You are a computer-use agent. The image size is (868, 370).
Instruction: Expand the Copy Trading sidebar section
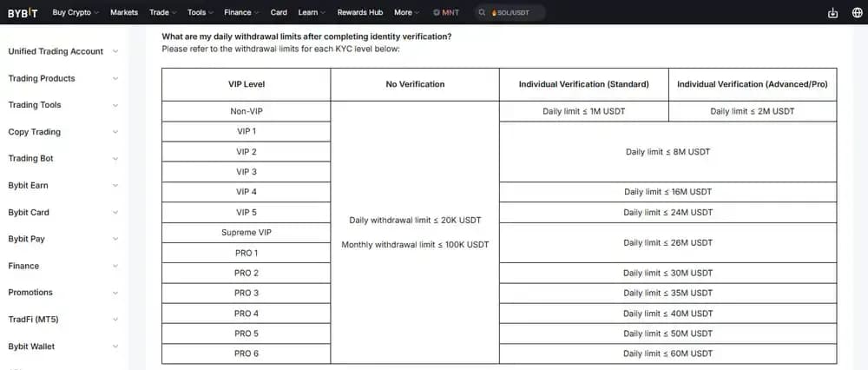click(x=62, y=132)
